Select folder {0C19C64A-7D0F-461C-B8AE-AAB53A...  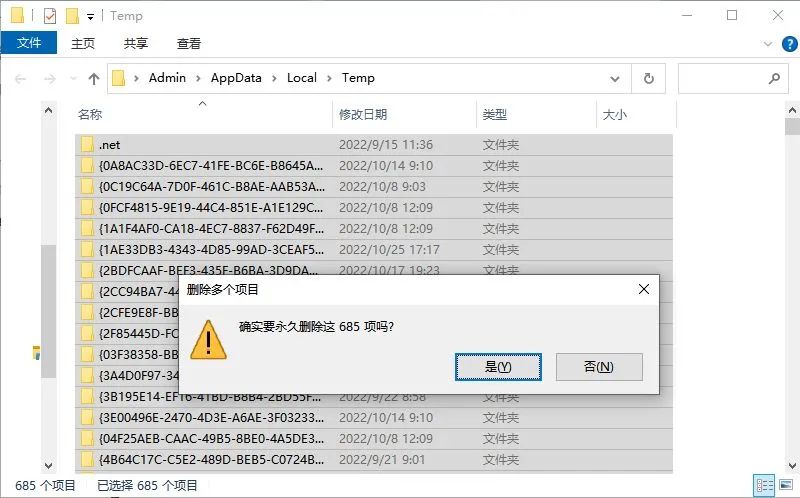coord(374,187)
